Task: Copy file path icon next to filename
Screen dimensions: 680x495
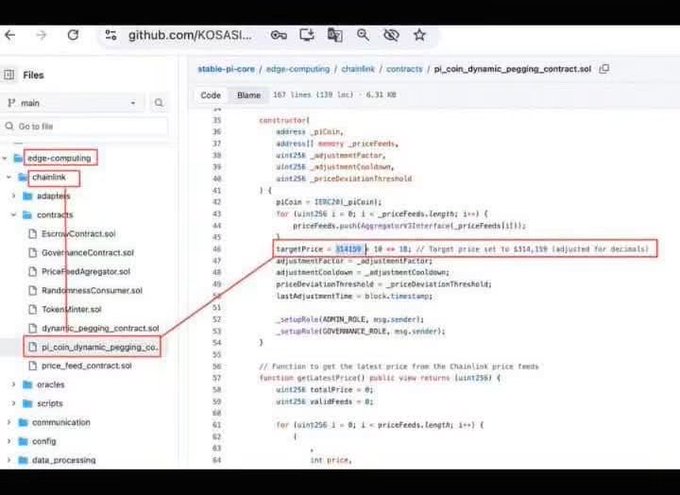Action: [x=604, y=69]
